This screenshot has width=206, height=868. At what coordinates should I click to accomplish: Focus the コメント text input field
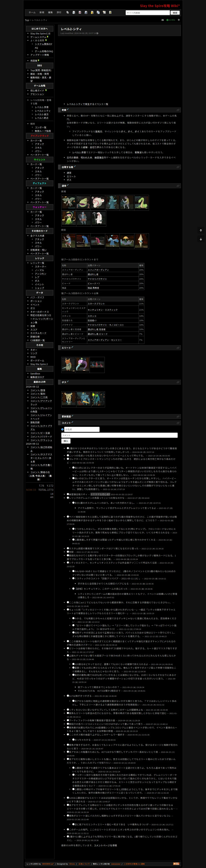[119, 435]
